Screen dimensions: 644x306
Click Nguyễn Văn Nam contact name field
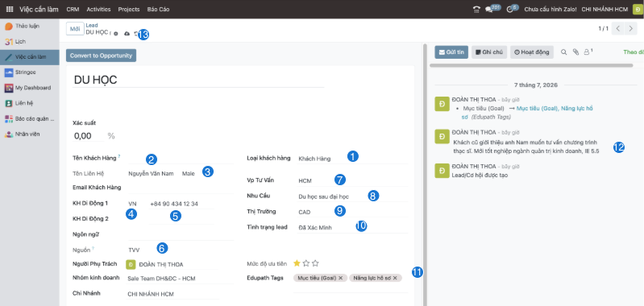(152, 173)
